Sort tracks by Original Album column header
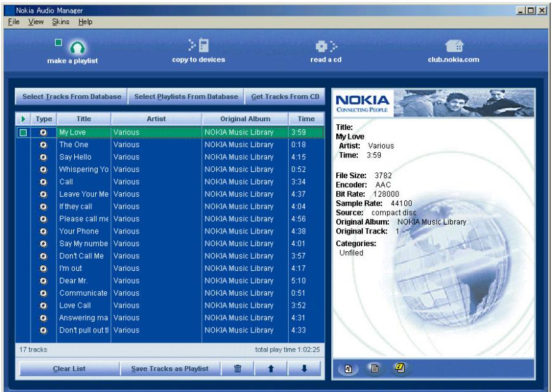 245,119
